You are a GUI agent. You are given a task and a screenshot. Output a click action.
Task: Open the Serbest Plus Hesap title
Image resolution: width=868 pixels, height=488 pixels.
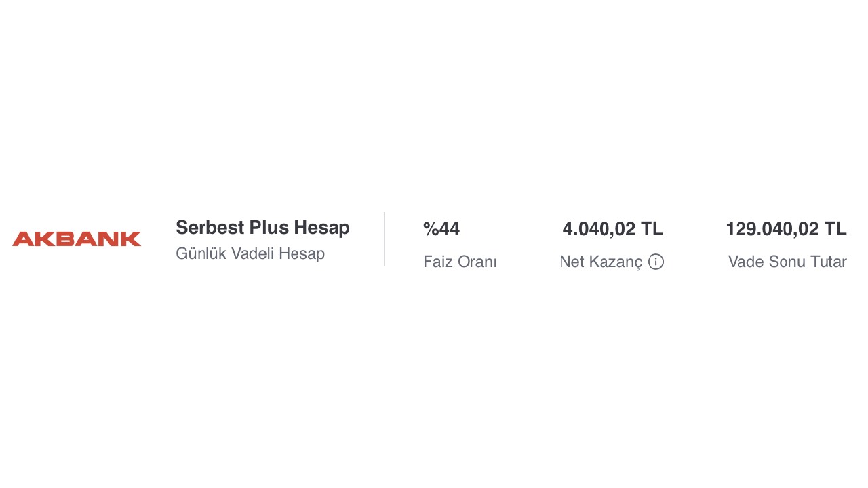coord(262,228)
